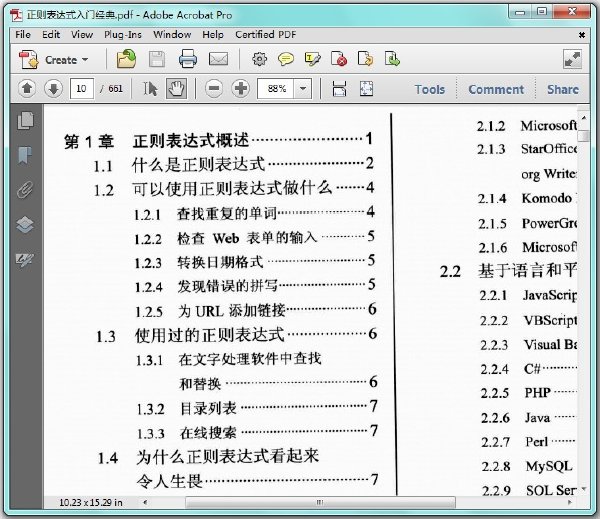This screenshot has height=519, width=600.
Task: Open the View menu
Action: [82, 35]
